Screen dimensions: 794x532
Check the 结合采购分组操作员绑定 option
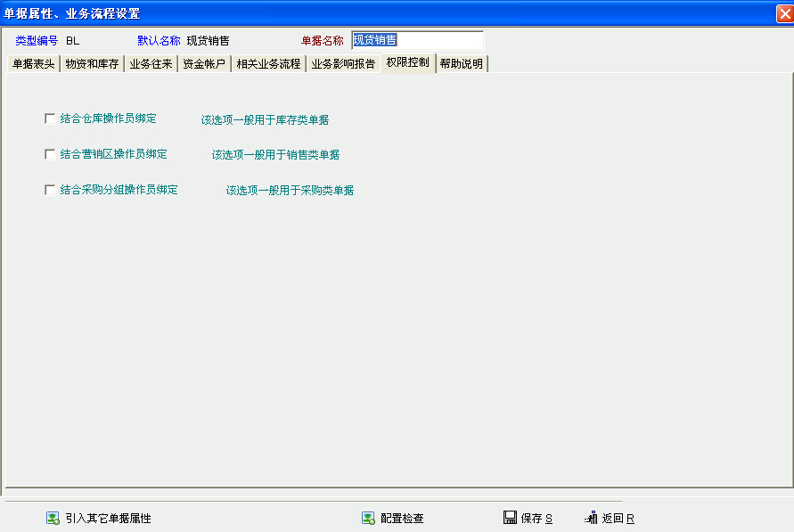tap(50, 190)
